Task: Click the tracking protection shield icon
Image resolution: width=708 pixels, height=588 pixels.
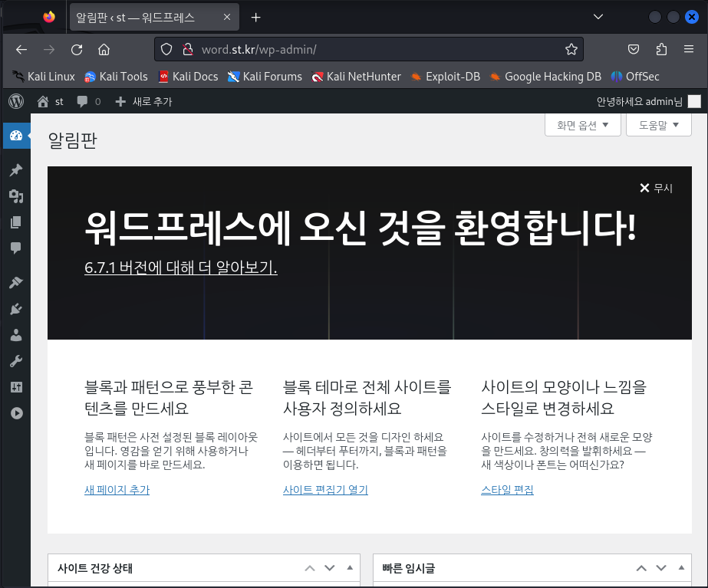Action: [166, 49]
